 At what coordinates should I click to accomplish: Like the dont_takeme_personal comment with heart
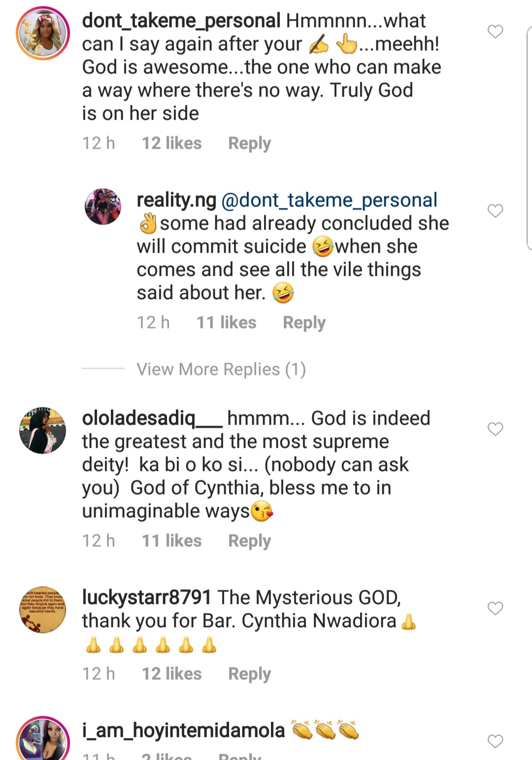495,32
